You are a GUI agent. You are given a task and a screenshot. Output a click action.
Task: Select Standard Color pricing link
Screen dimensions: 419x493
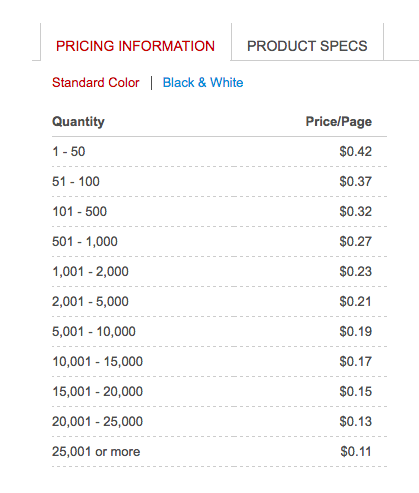pyautogui.click(x=96, y=82)
